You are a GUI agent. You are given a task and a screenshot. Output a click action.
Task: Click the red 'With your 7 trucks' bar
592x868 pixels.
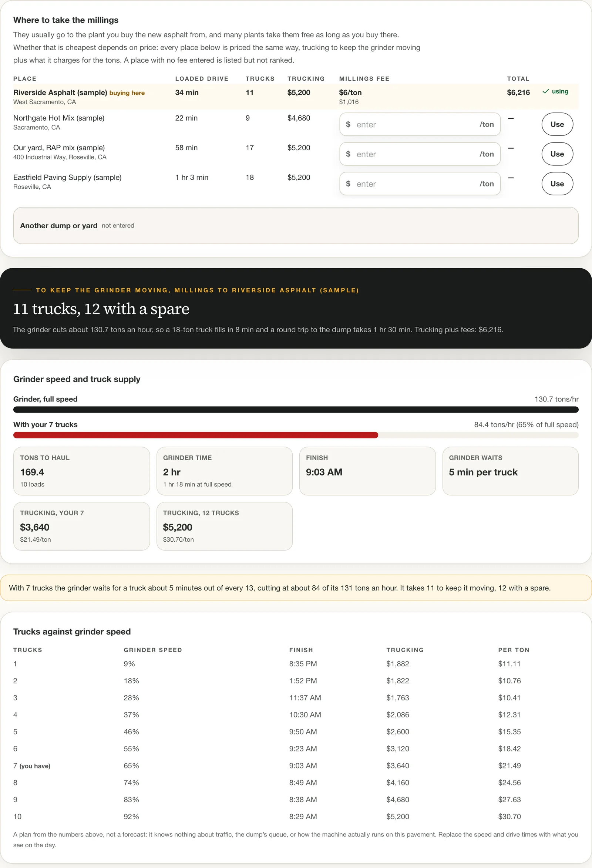click(196, 435)
